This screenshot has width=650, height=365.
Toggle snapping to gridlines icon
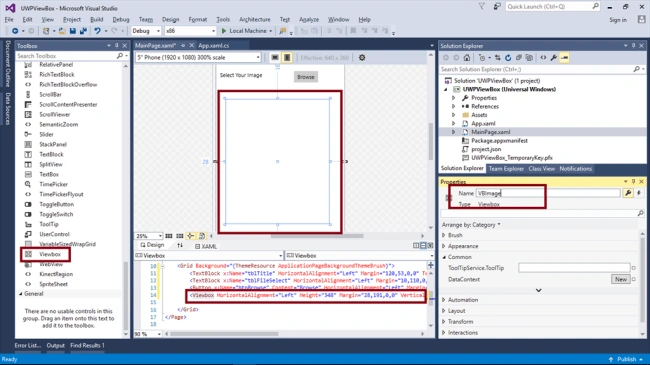pos(179,236)
